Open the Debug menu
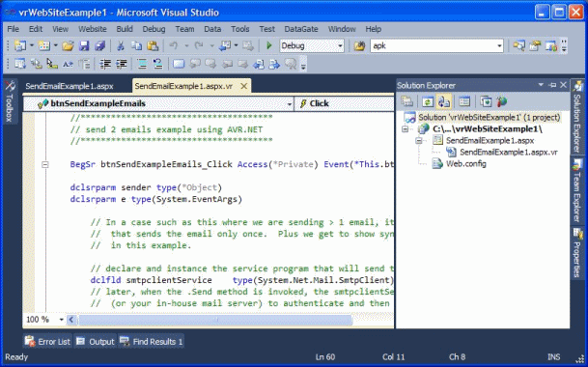Viewport: 588px width, 367px height. (154, 29)
